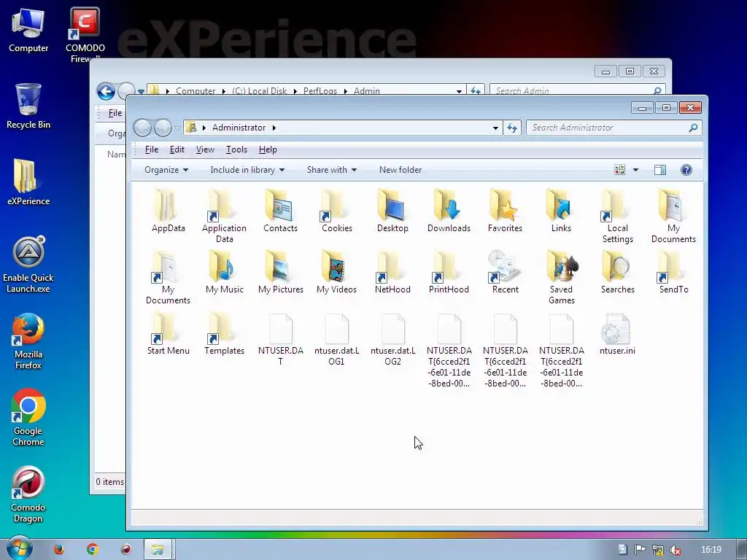Screen dimensions: 747x560
Task: Open the Edit menu
Action: [177, 149]
